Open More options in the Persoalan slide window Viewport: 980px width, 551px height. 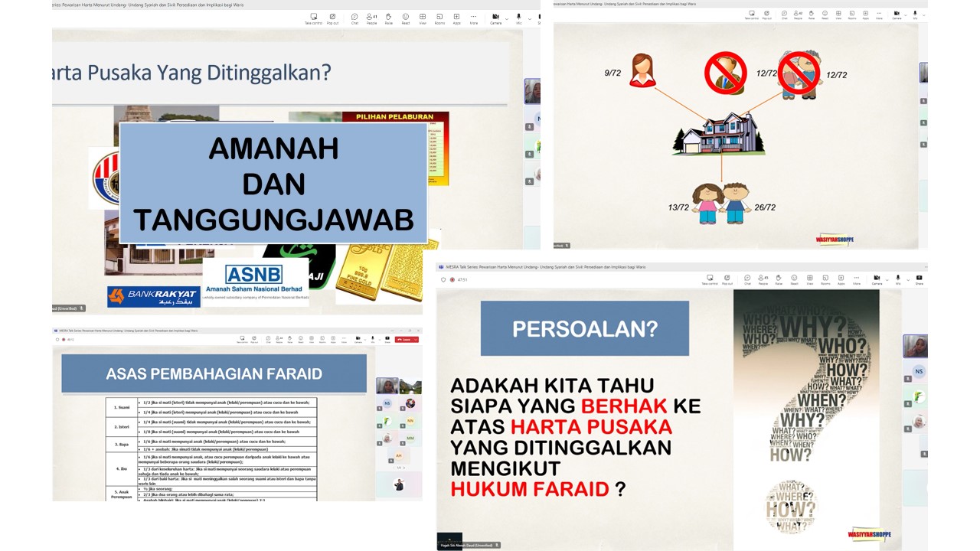pyautogui.click(x=857, y=279)
